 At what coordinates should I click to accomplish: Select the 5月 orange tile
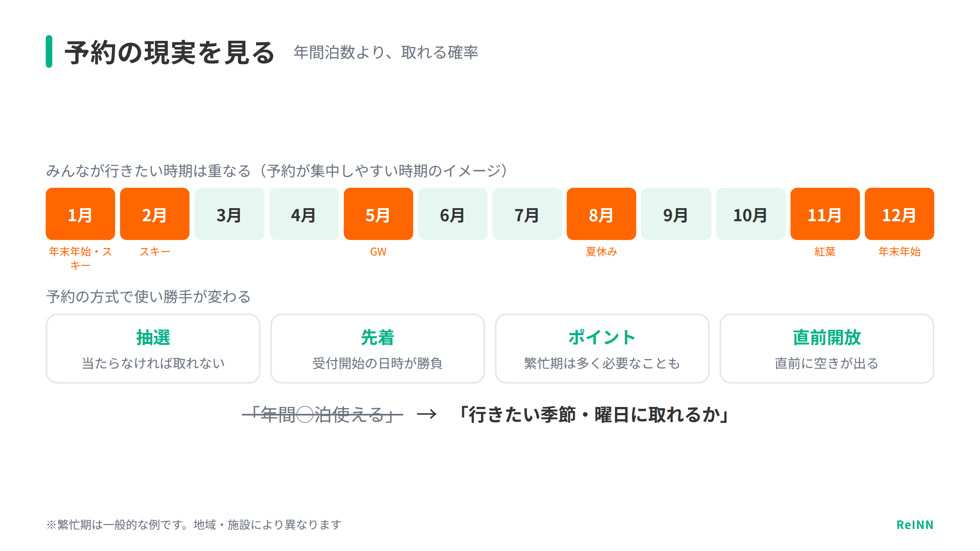coord(378,214)
